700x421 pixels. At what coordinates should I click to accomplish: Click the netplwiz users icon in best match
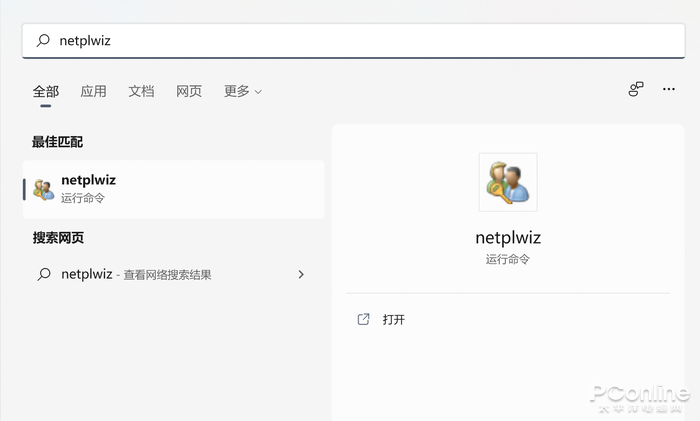pyautogui.click(x=43, y=189)
